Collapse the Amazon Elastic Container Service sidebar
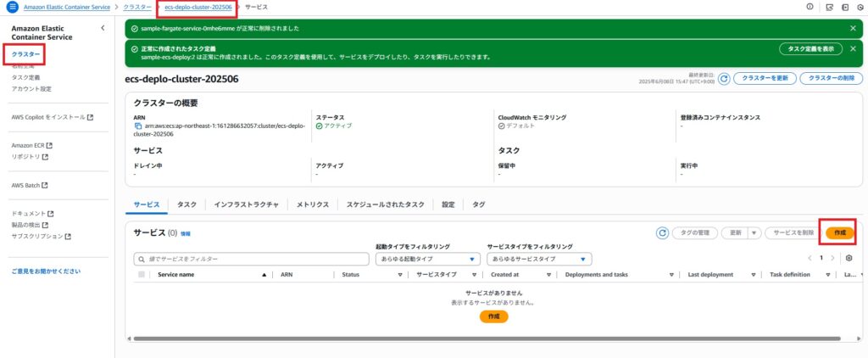868x358 pixels. (103, 28)
